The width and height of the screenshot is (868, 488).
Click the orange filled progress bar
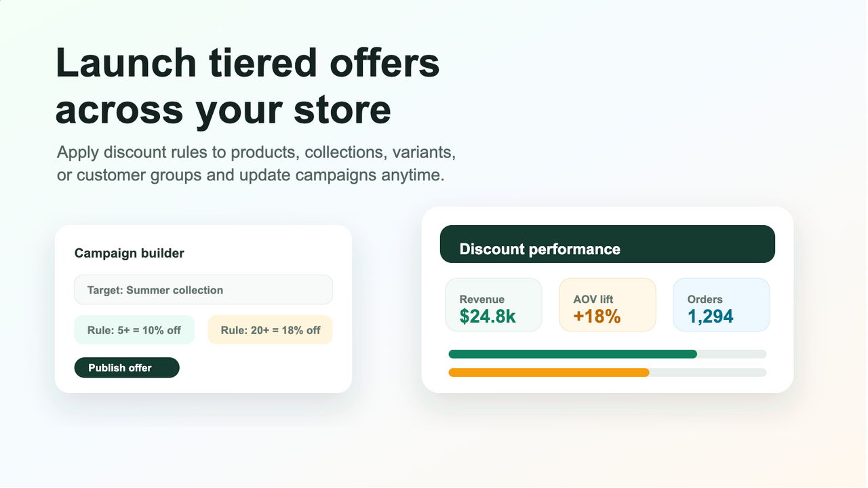[549, 372]
